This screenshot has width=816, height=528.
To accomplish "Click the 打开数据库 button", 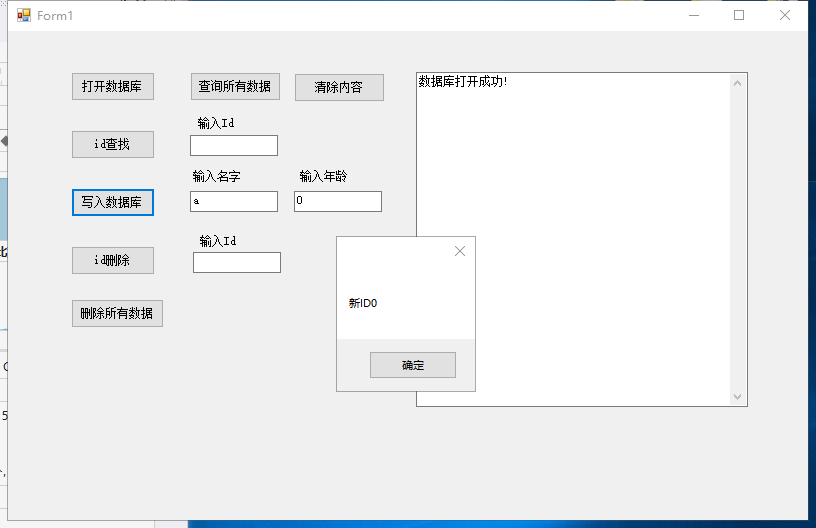I will point(112,87).
